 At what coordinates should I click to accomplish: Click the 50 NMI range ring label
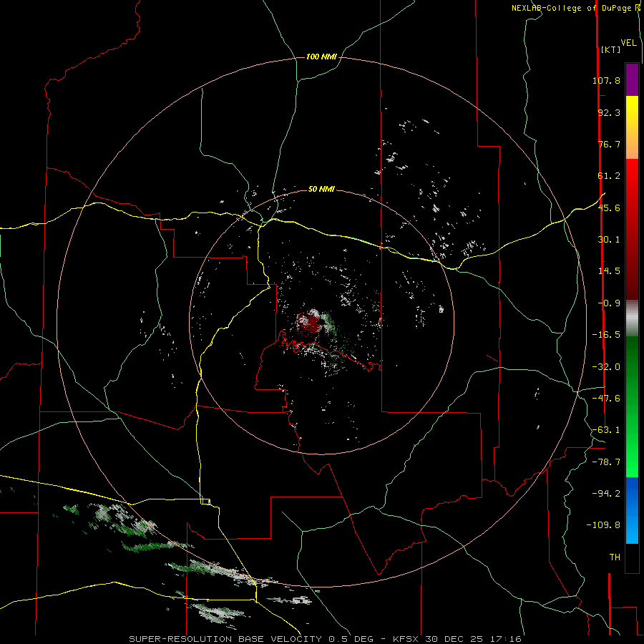pyautogui.click(x=321, y=189)
